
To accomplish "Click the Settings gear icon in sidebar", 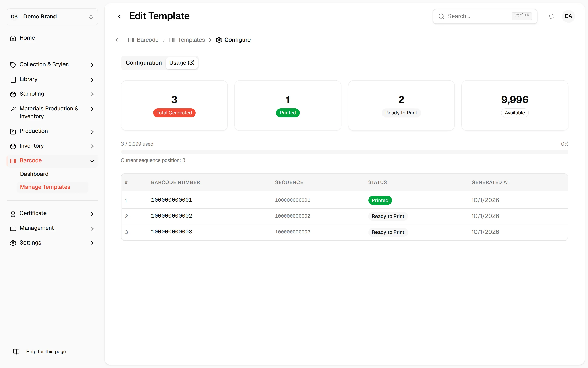I will tap(13, 243).
